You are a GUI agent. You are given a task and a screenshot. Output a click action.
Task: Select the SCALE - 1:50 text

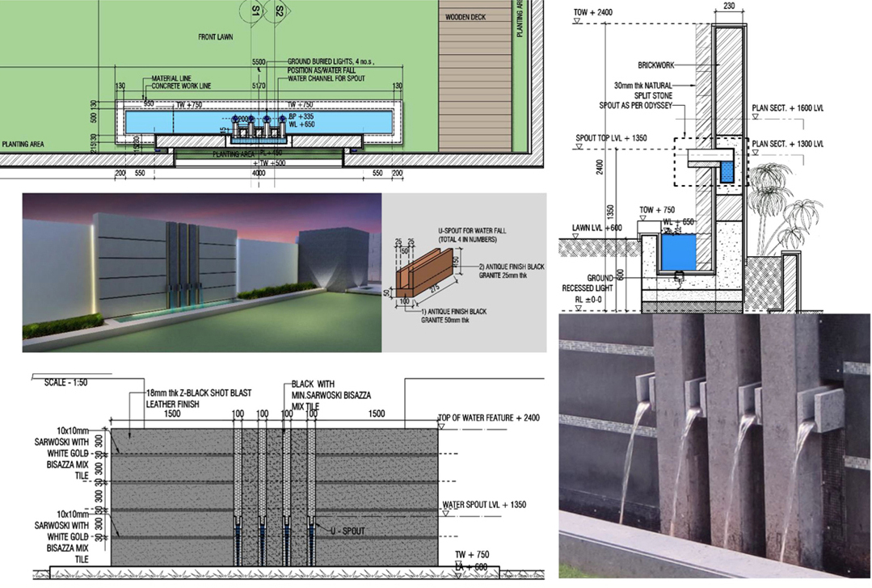point(66,383)
